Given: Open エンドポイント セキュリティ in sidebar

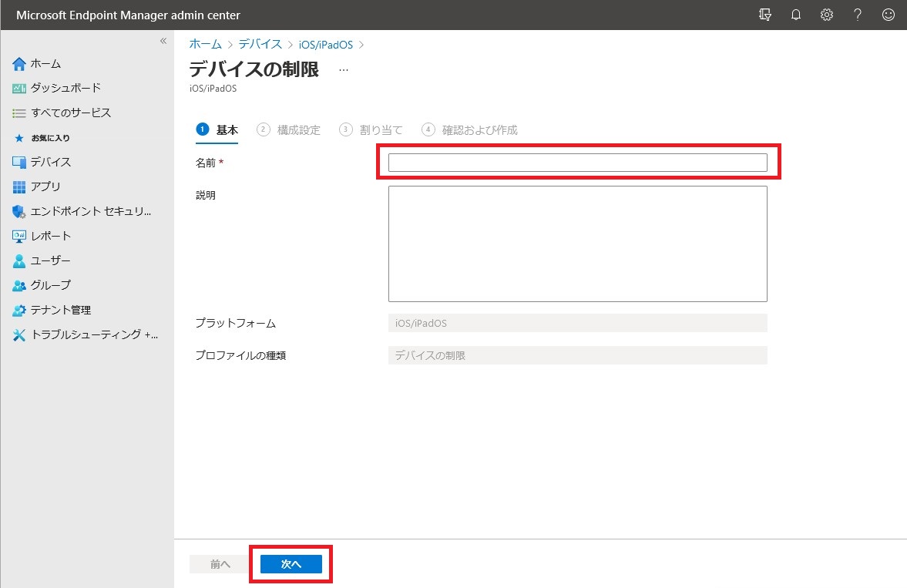Looking at the screenshot, I should coord(91,211).
